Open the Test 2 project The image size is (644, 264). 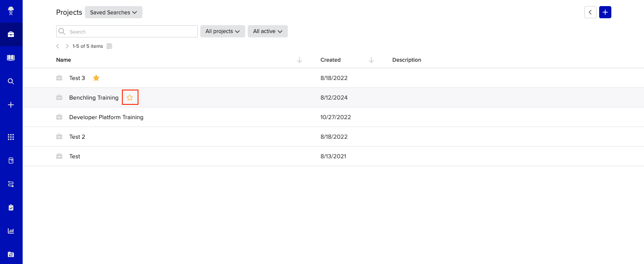[x=77, y=137]
